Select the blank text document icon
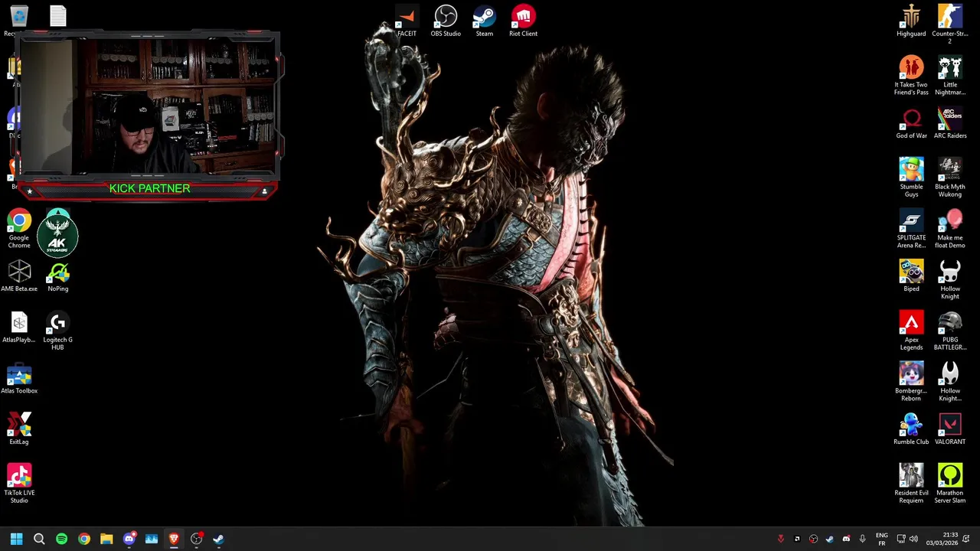 [58, 16]
